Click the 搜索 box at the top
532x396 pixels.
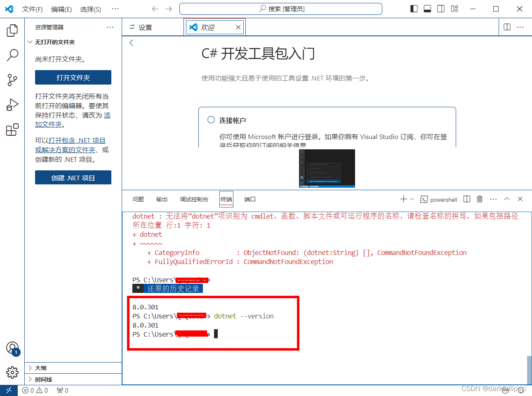coord(281,8)
